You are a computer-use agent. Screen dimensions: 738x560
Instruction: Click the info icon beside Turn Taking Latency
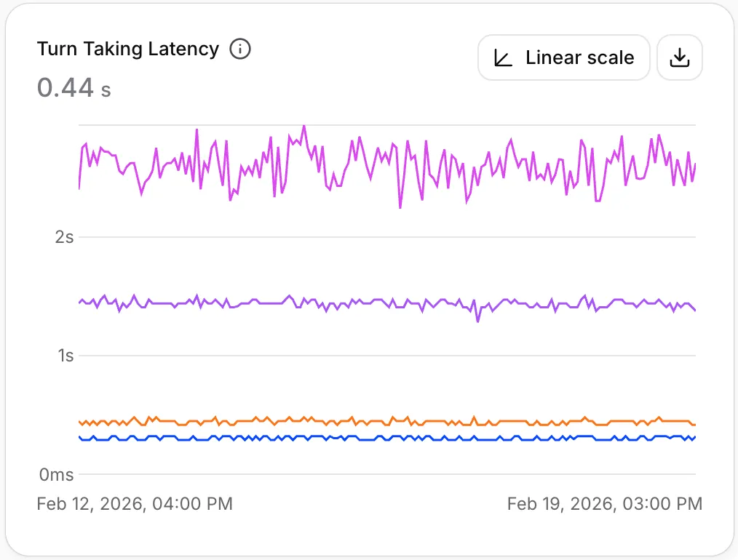(240, 49)
